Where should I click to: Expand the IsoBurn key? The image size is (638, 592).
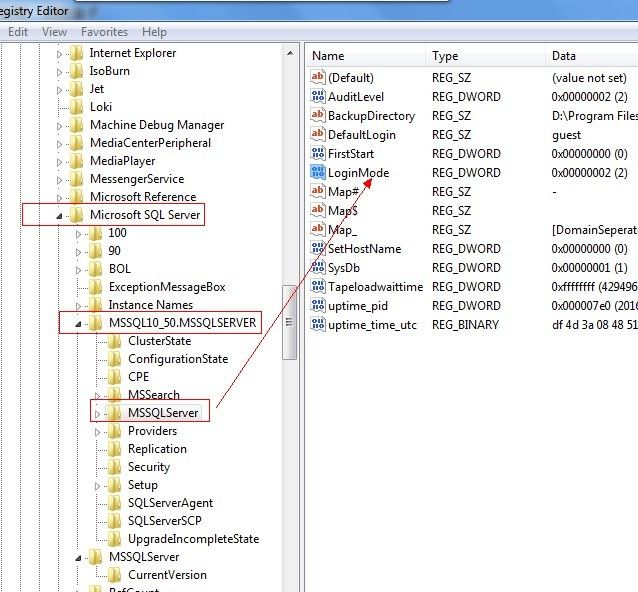pos(59,72)
